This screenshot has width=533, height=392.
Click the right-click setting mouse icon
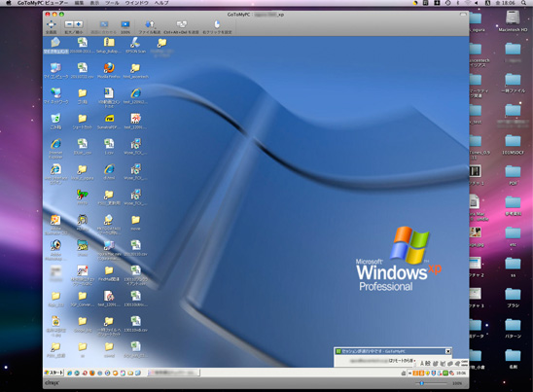(217, 24)
